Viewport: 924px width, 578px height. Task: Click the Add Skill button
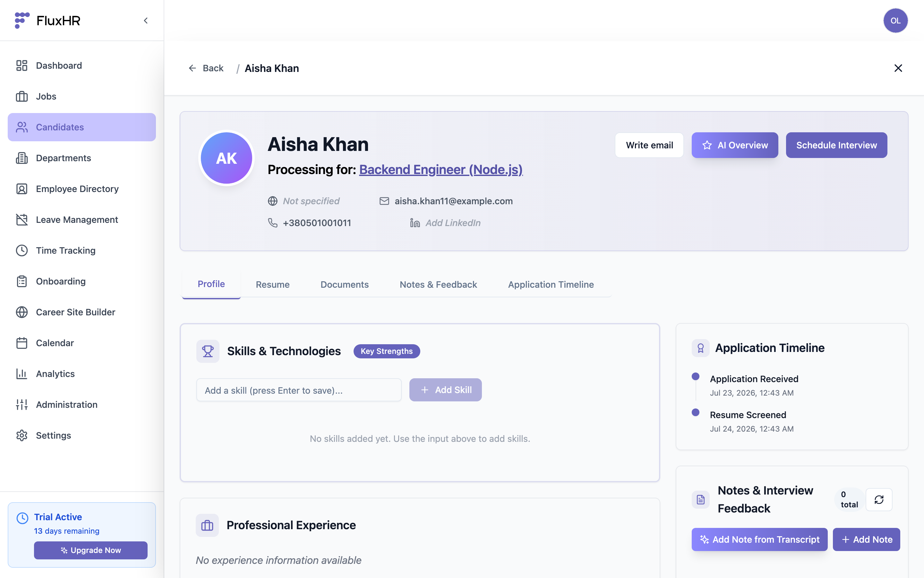coord(445,390)
